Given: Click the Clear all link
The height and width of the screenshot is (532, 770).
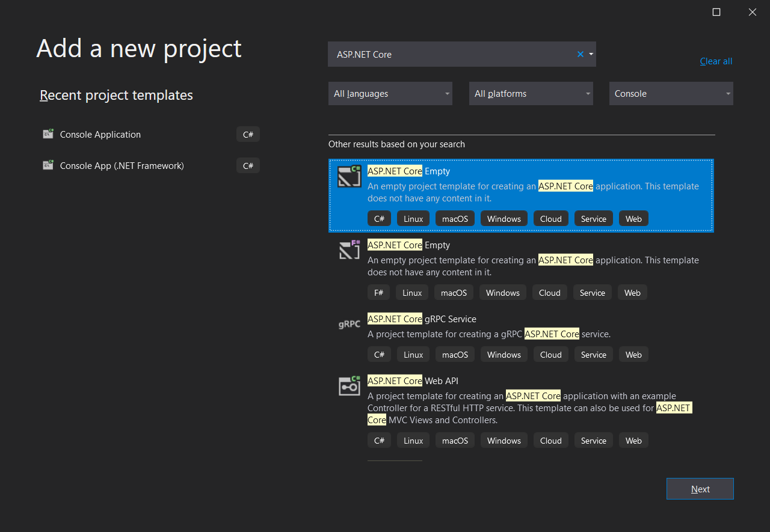Looking at the screenshot, I should (x=716, y=61).
